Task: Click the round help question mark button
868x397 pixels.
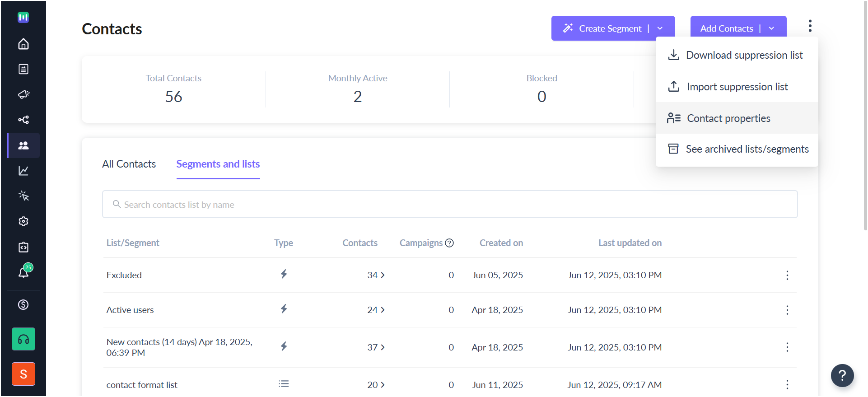Action: point(842,375)
